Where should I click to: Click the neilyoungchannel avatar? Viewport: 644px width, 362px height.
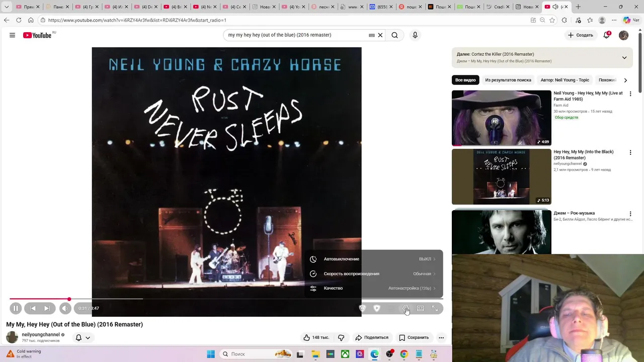tap(12, 337)
